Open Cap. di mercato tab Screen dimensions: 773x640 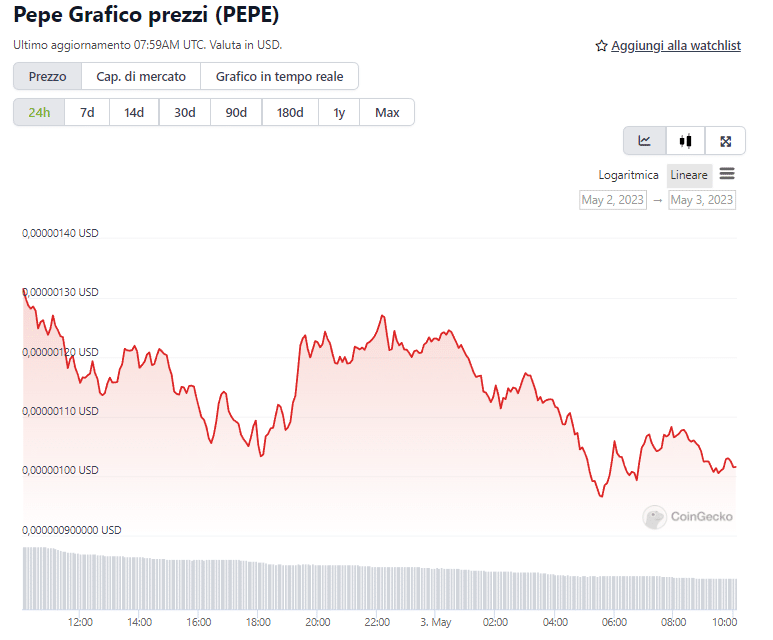tap(141, 76)
